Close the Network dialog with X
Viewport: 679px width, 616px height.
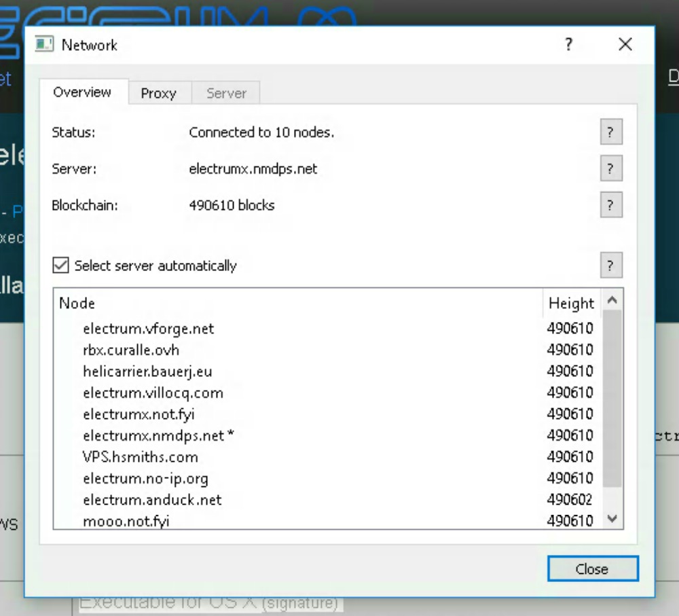point(625,44)
